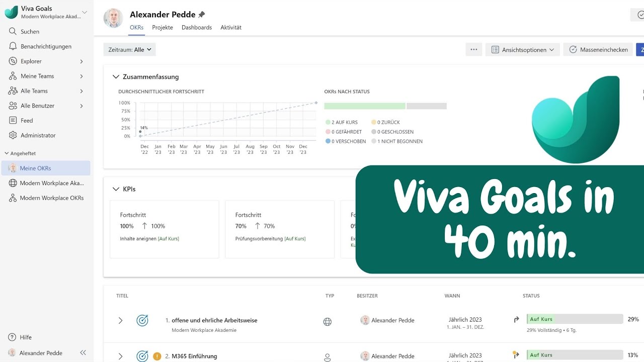Open Benachrichtigungen bell icon

click(x=13, y=46)
